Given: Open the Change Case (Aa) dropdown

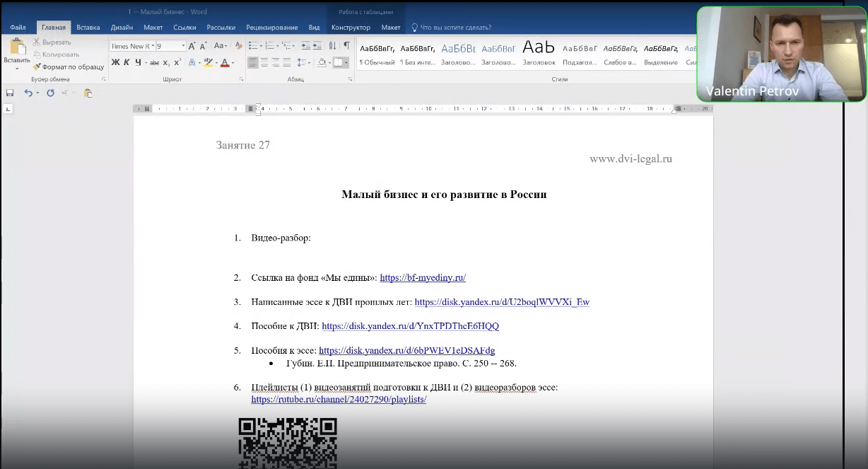Looking at the screenshot, I should [x=221, y=46].
